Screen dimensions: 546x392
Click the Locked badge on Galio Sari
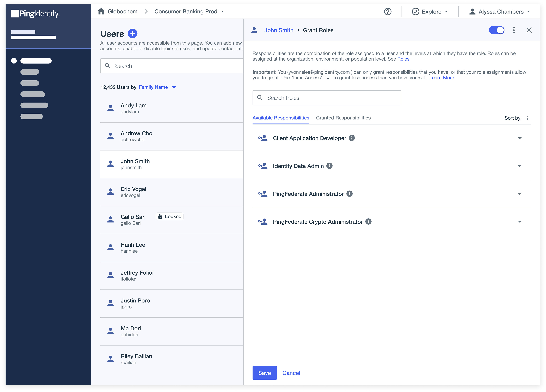pyautogui.click(x=169, y=216)
